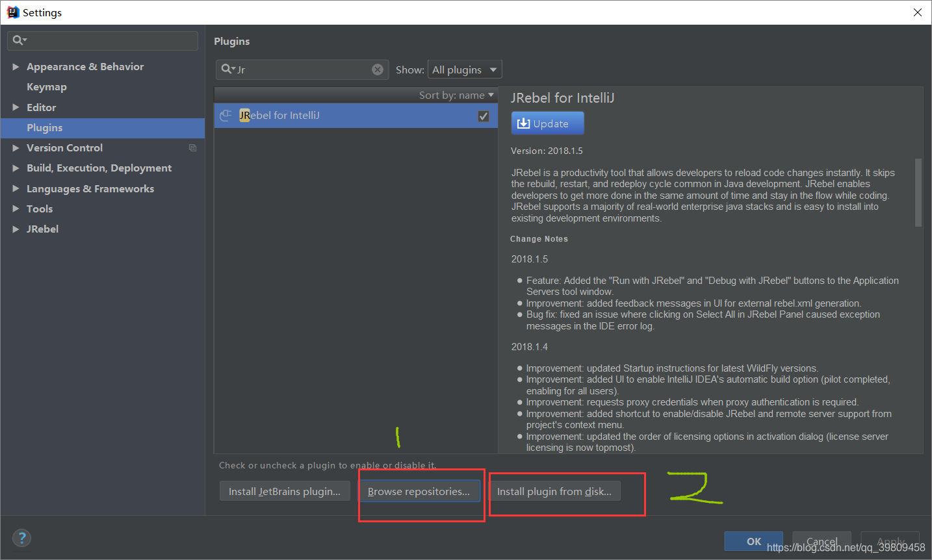The height and width of the screenshot is (560, 932).
Task: Click the 'Version: 2018.1.5' text
Action: click(547, 151)
